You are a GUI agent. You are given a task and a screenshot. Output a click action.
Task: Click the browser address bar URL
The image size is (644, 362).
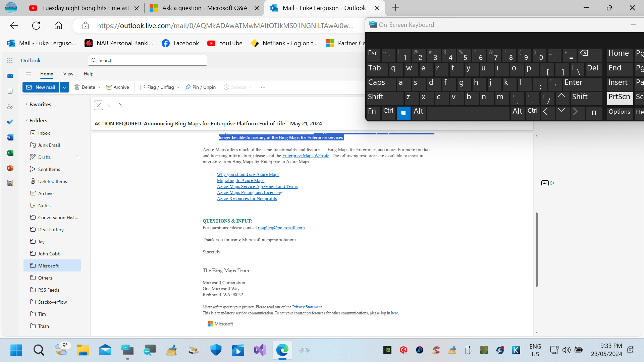[x=225, y=26]
